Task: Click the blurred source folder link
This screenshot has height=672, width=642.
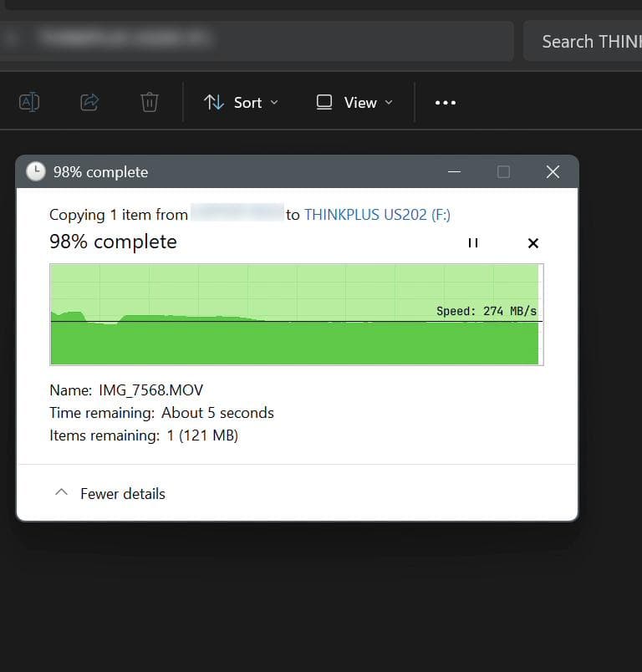Action: click(237, 213)
